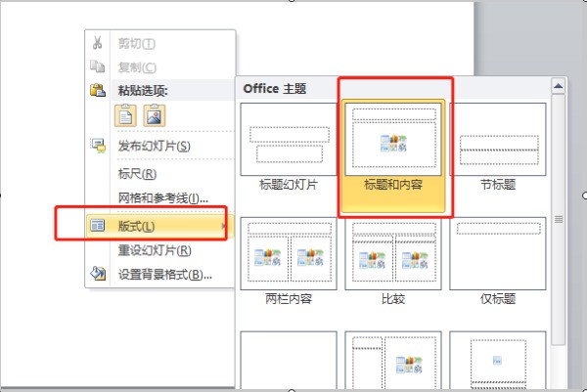Image resolution: width=587 pixels, height=392 pixels.
Task: Click the 标题和内容 label text
Action: (x=393, y=185)
